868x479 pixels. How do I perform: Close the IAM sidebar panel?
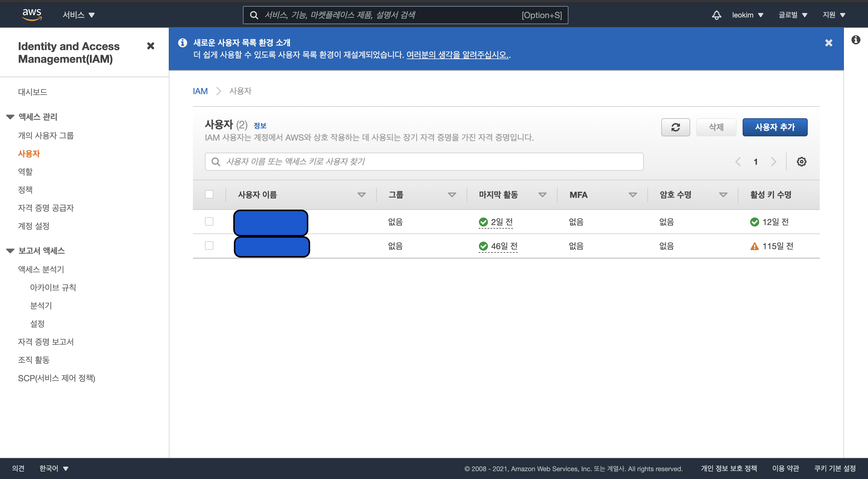pos(151,46)
